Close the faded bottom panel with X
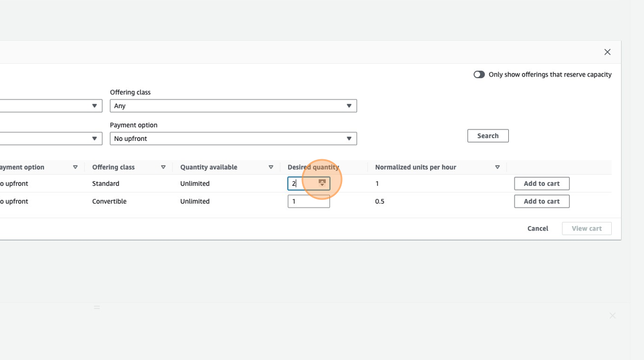 click(612, 316)
